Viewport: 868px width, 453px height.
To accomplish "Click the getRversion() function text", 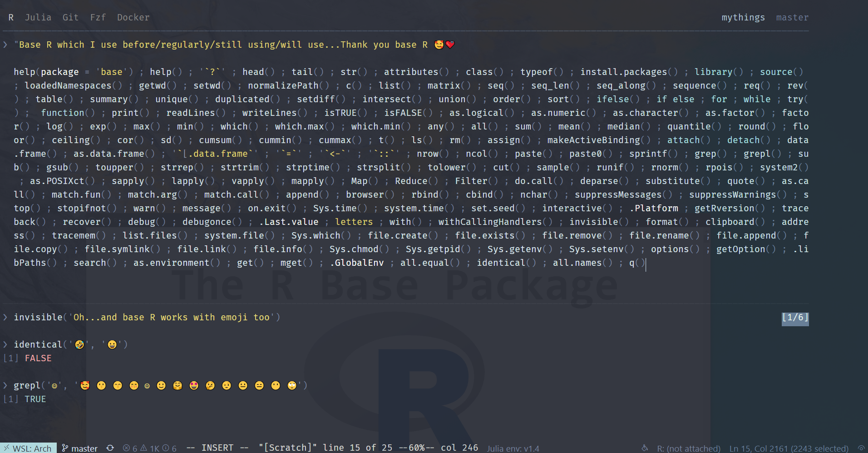I will click(730, 208).
